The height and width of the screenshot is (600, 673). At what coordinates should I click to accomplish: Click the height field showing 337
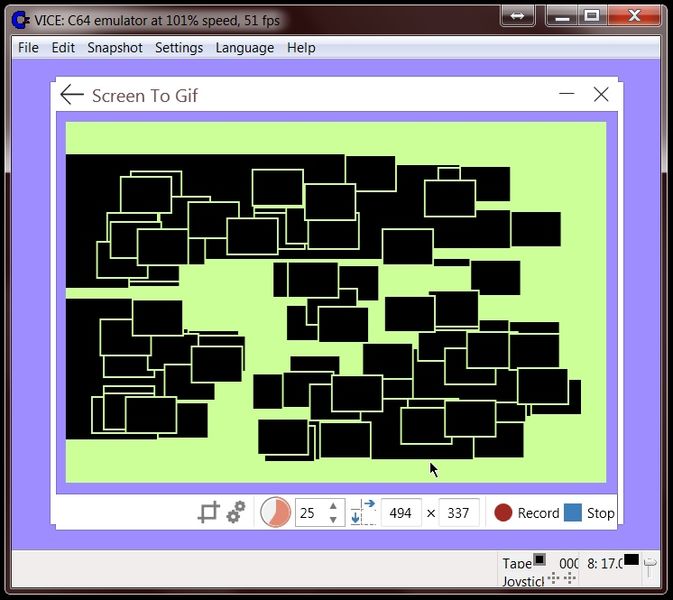[x=458, y=513]
